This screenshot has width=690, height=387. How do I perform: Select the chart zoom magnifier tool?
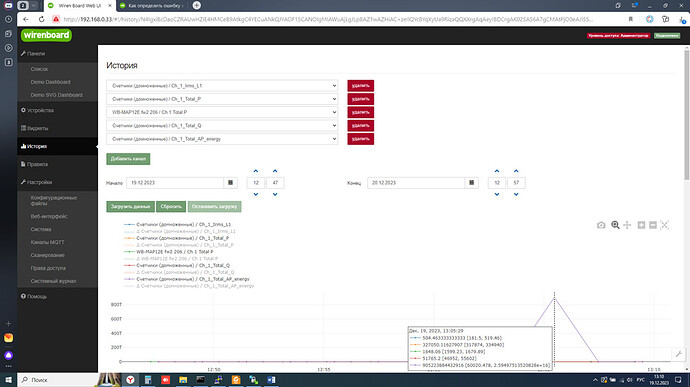[615, 225]
